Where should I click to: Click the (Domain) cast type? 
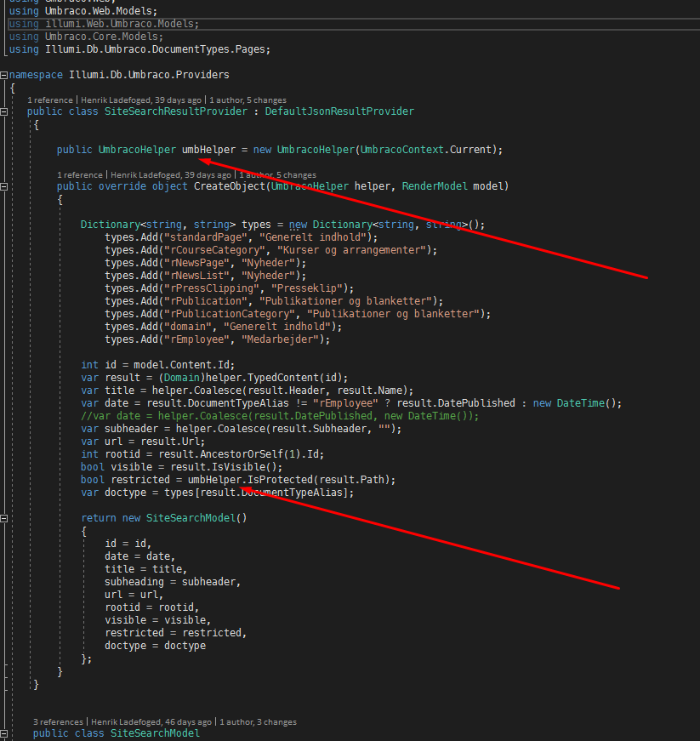(x=182, y=378)
